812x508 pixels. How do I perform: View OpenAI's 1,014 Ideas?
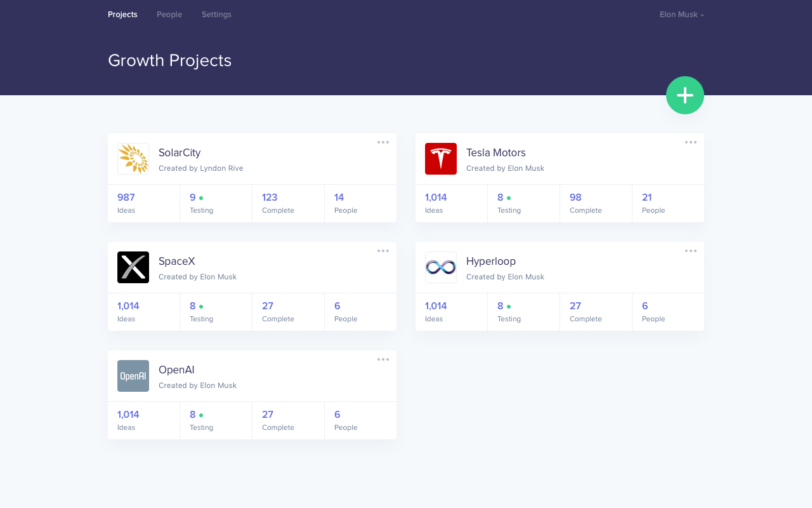(x=143, y=420)
